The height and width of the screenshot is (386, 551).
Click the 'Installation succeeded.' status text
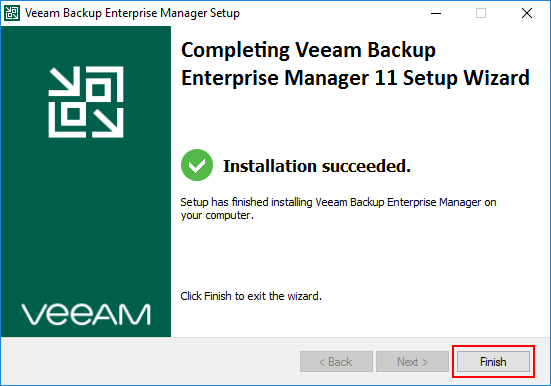(x=317, y=166)
